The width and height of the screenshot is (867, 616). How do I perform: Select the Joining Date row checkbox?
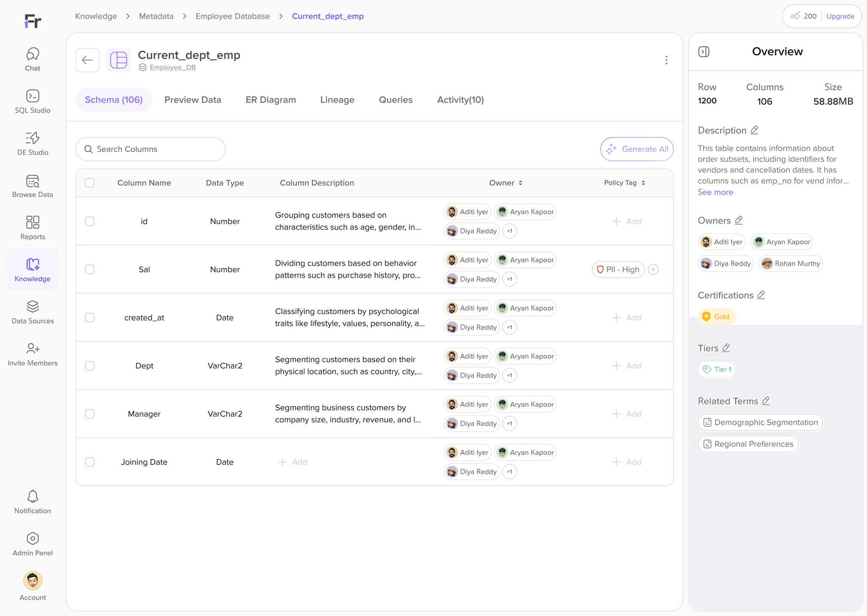pos(90,462)
